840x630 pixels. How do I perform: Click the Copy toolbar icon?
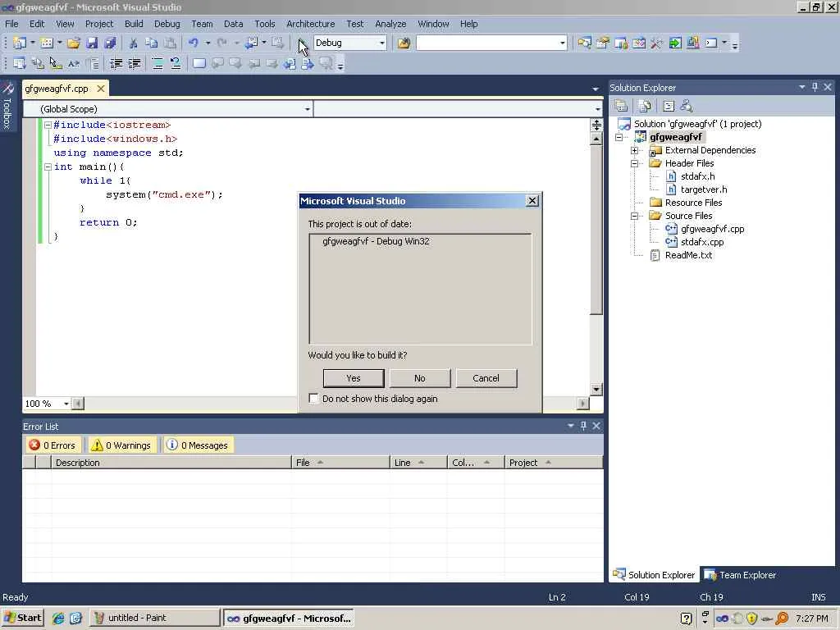click(152, 43)
